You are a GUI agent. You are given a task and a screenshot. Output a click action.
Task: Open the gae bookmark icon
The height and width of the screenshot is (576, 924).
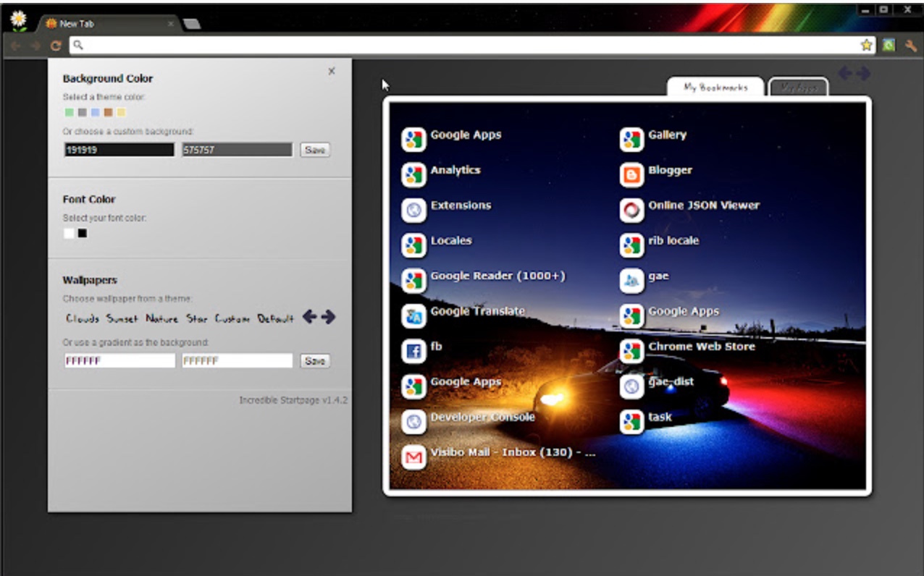pos(631,281)
